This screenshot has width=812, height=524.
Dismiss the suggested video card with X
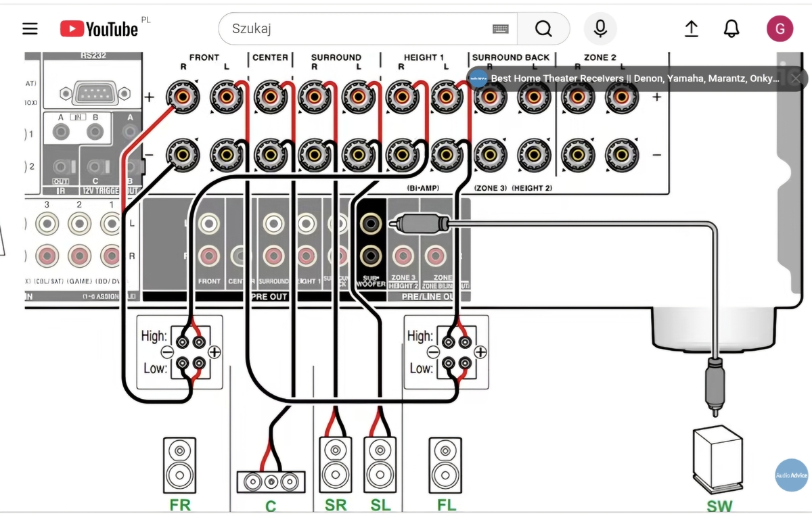796,78
